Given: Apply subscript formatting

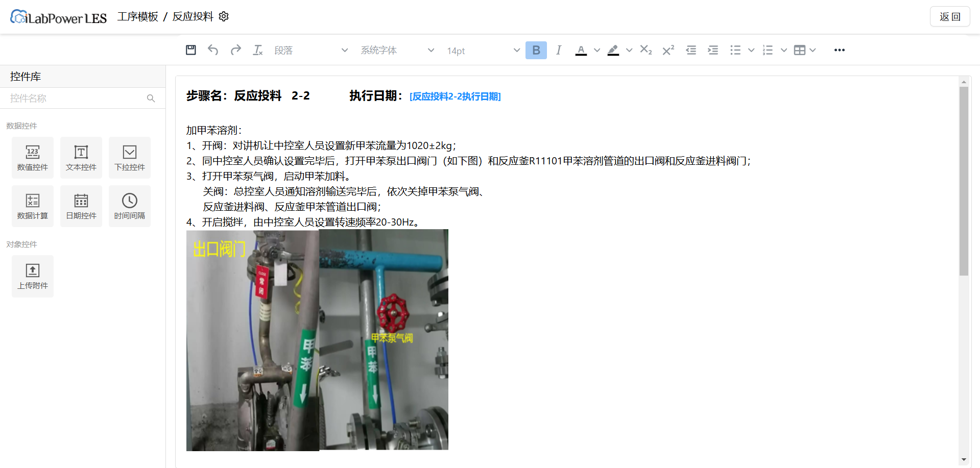Looking at the screenshot, I should (646, 50).
